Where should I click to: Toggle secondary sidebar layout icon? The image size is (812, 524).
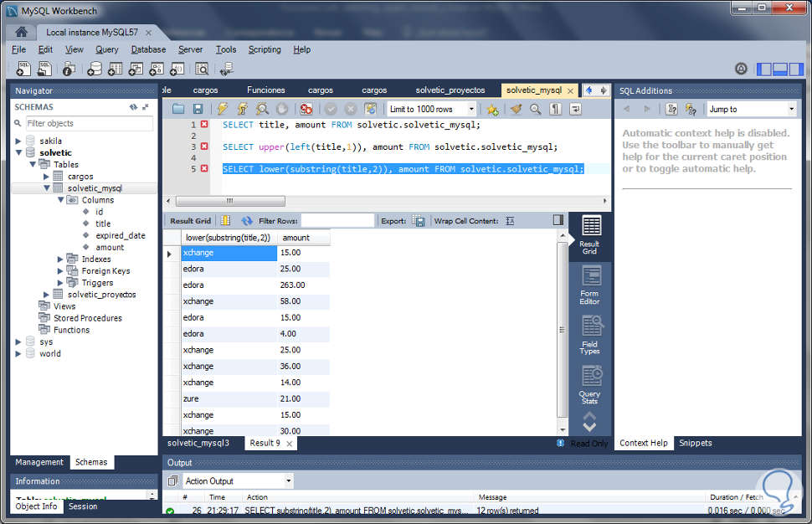click(x=795, y=69)
